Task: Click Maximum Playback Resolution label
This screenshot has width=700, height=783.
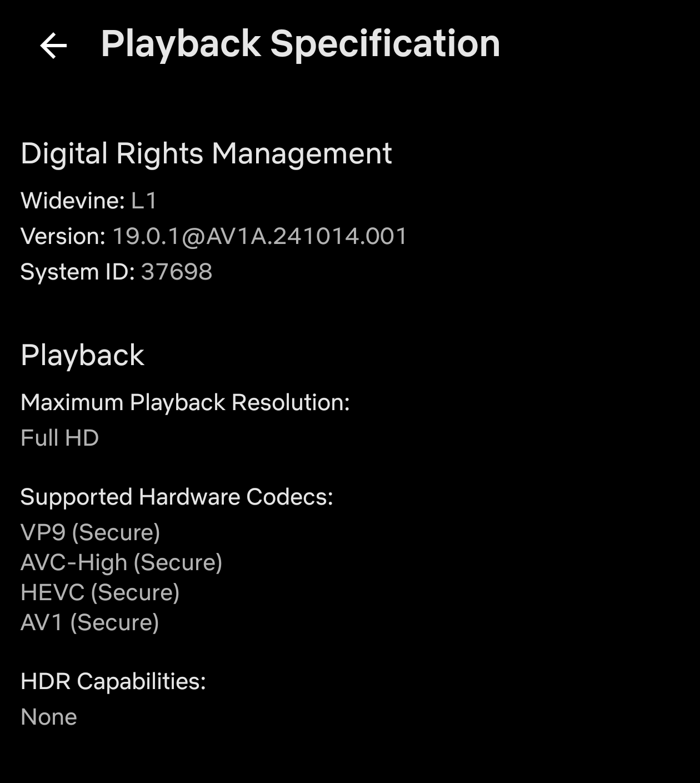Action: pos(185,402)
